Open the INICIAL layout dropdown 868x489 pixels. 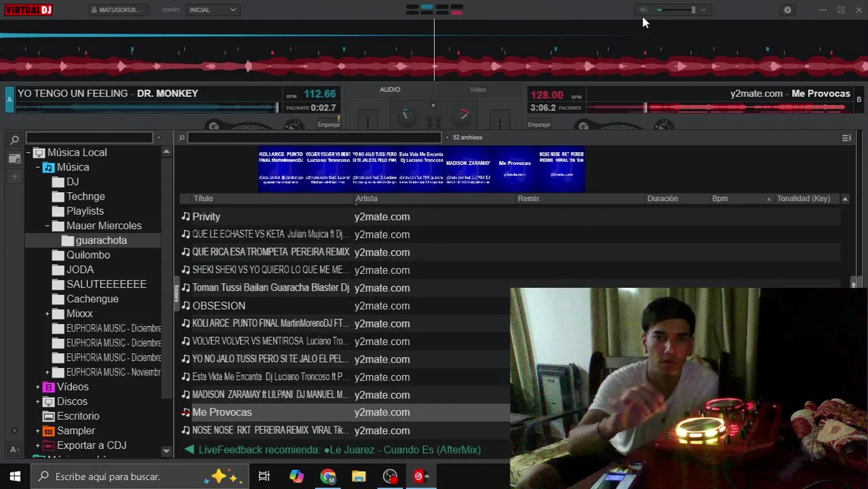(x=212, y=10)
